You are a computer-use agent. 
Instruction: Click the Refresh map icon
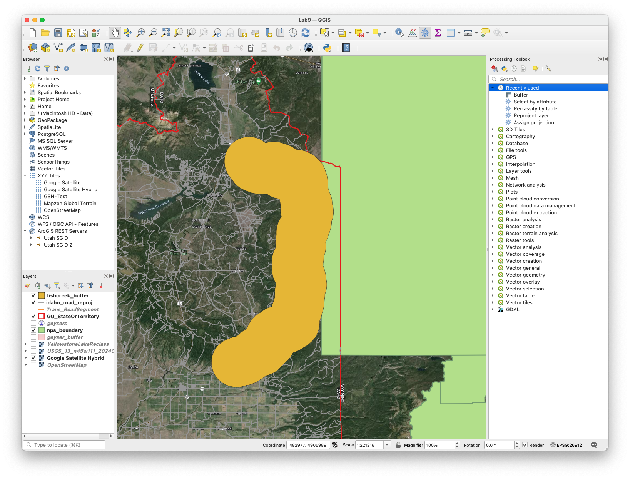305,33
